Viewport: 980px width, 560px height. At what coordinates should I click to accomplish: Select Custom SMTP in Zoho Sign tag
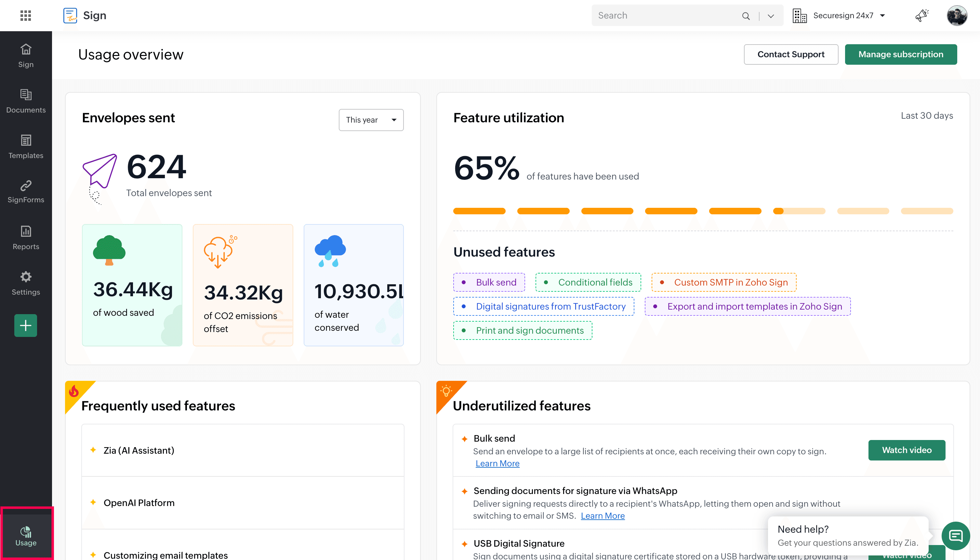[723, 282]
